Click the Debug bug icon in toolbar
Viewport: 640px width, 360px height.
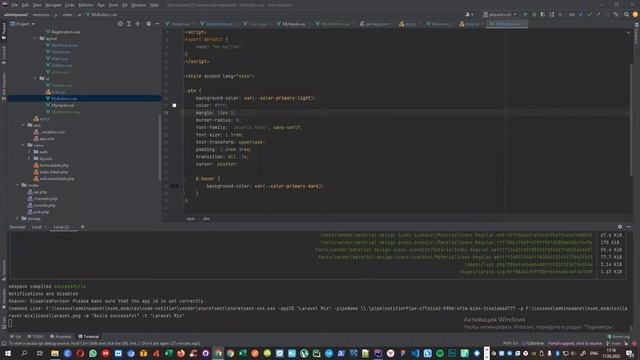(534, 14)
